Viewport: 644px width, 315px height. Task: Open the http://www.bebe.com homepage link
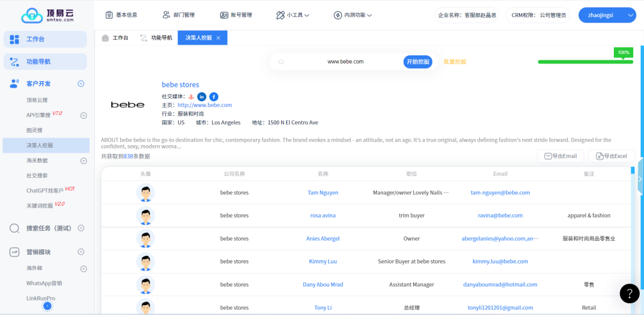point(204,105)
